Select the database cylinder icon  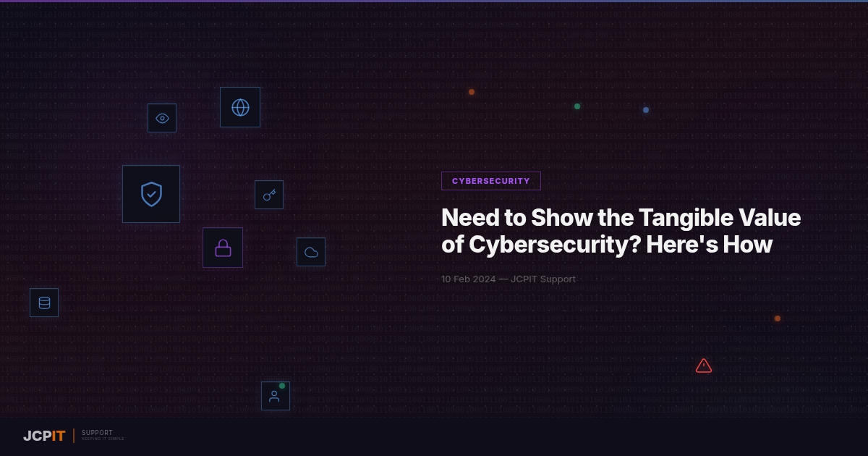coord(44,303)
